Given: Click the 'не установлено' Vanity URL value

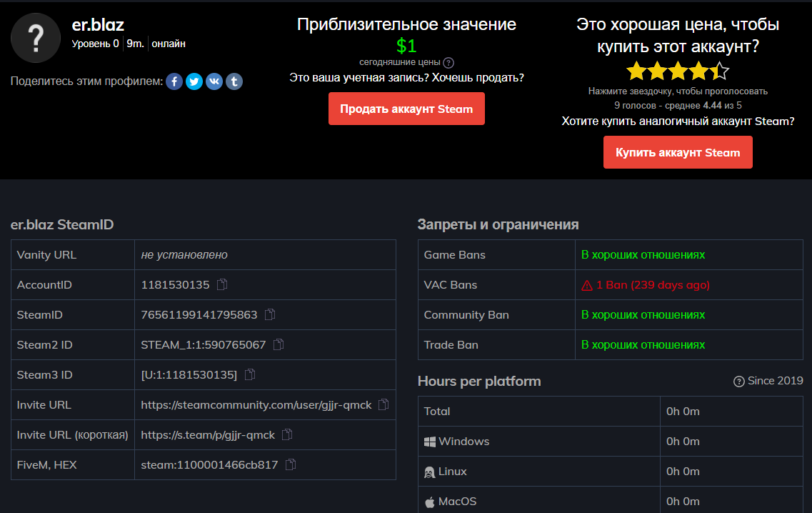Looking at the screenshot, I should (184, 255).
